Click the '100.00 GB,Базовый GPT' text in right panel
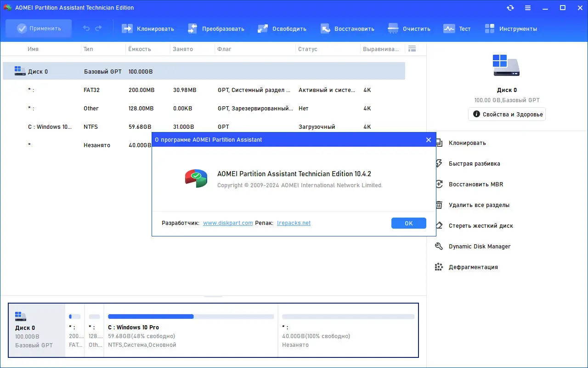The image size is (588, 368). coord(507,100)
